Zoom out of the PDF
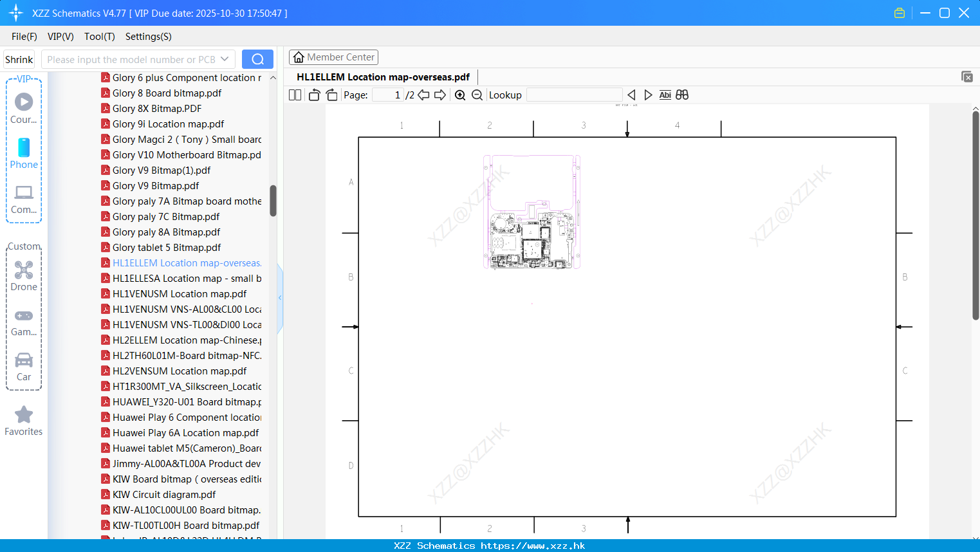Viewport: 980px width, 552px height. 477,95
